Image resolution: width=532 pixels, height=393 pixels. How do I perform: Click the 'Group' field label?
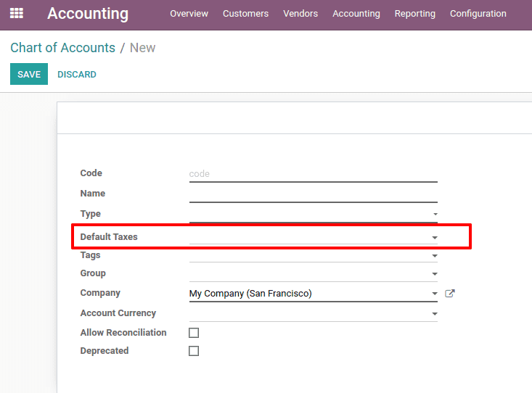(x=93, y=273)
